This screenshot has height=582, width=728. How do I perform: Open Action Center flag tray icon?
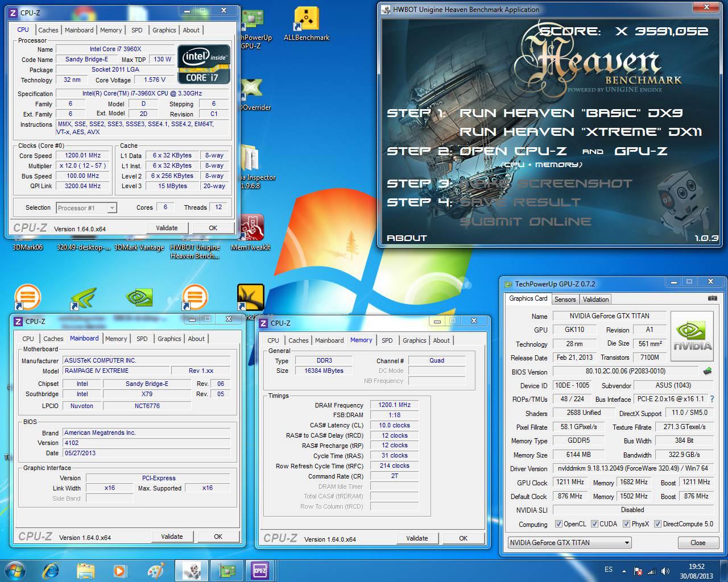pos(639,571)
